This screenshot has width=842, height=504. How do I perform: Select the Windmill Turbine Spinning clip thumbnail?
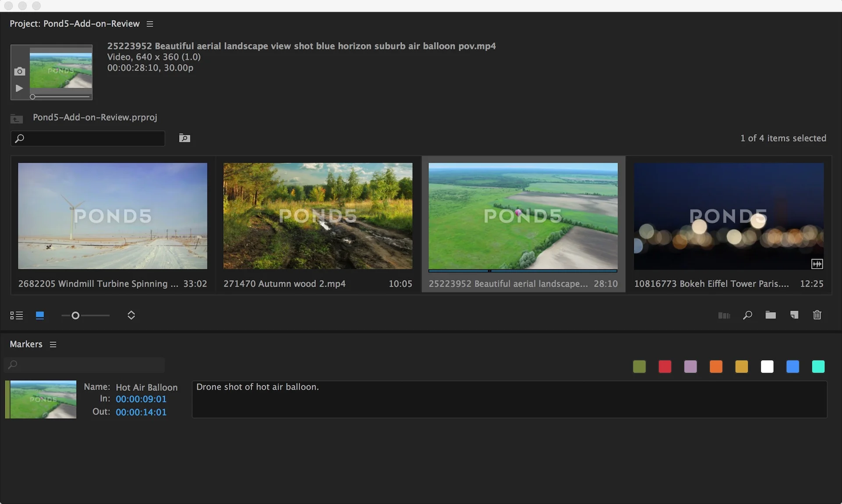[113, 216]
